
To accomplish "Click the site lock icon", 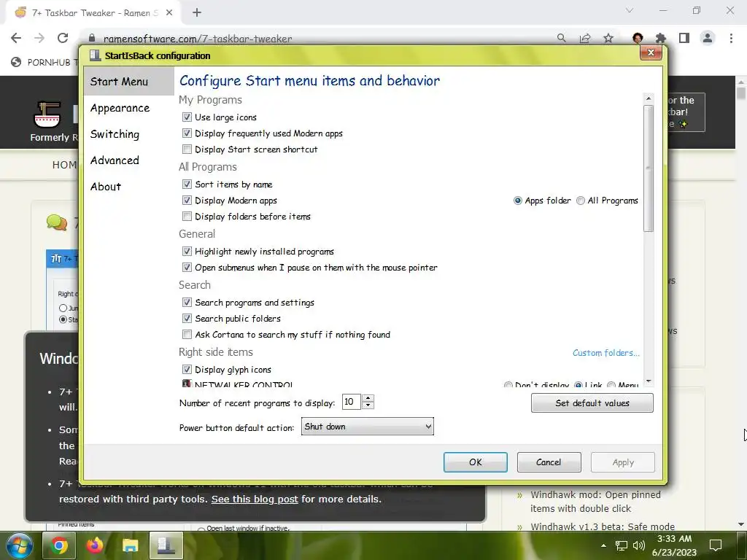I will [x=92, y=39].
